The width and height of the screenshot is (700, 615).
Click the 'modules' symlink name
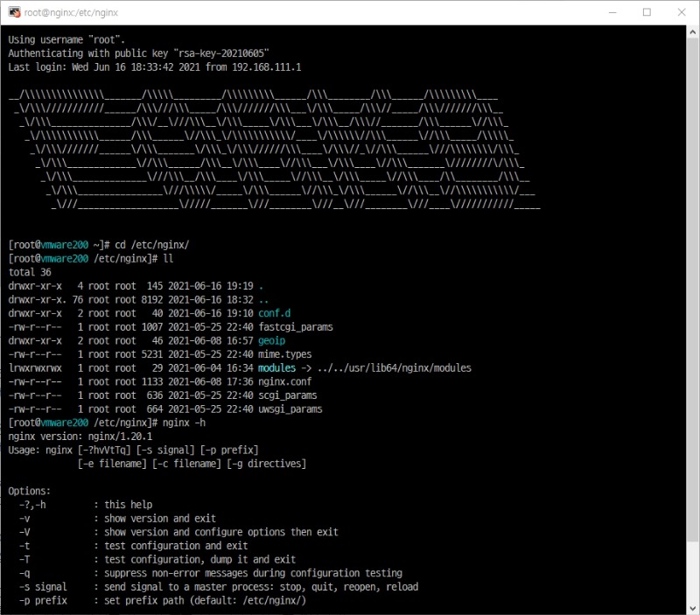click(x=276, y=368)
